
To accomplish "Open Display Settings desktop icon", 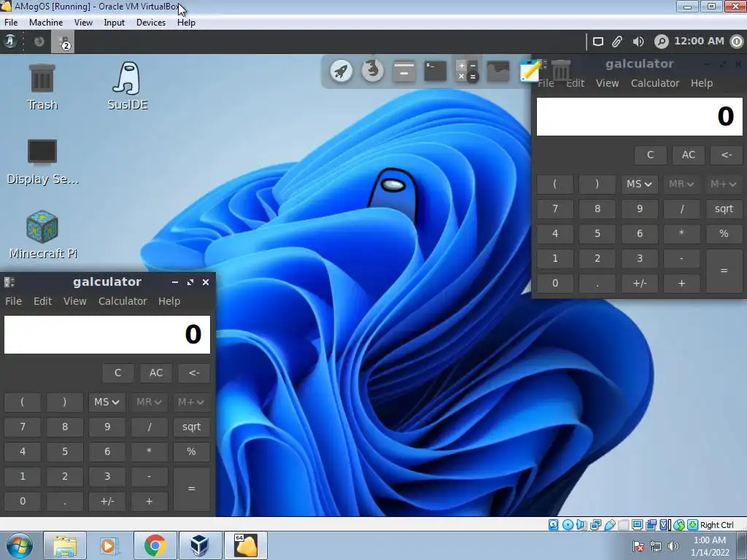I will click(x=42, y=162).
